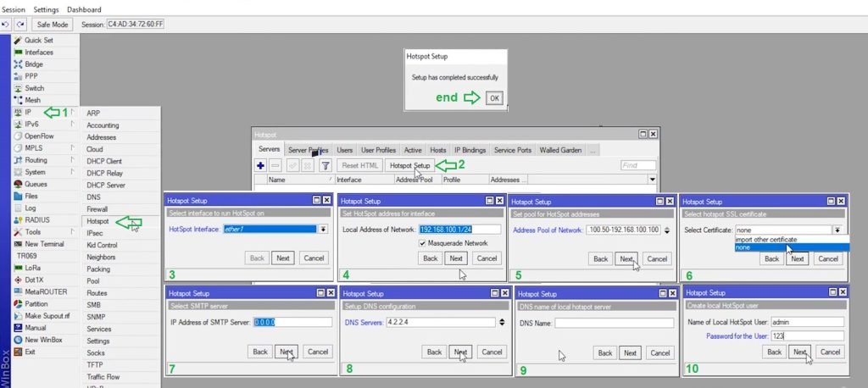Viewport: 868px width, 388px height.
Task: Open New Terminal from the sidebar
Action: (x=44, y=243)
